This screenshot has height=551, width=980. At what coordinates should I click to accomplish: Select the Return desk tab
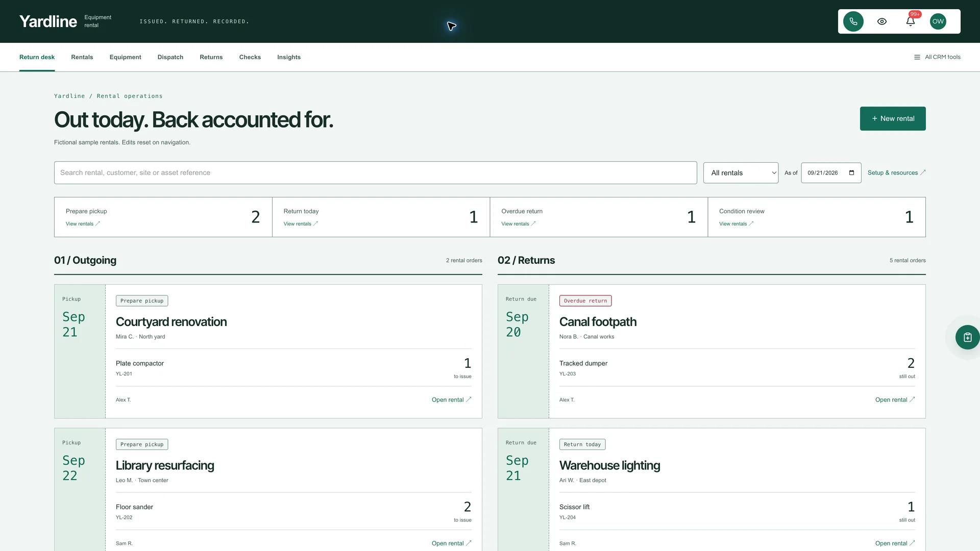tap(37, 57)
